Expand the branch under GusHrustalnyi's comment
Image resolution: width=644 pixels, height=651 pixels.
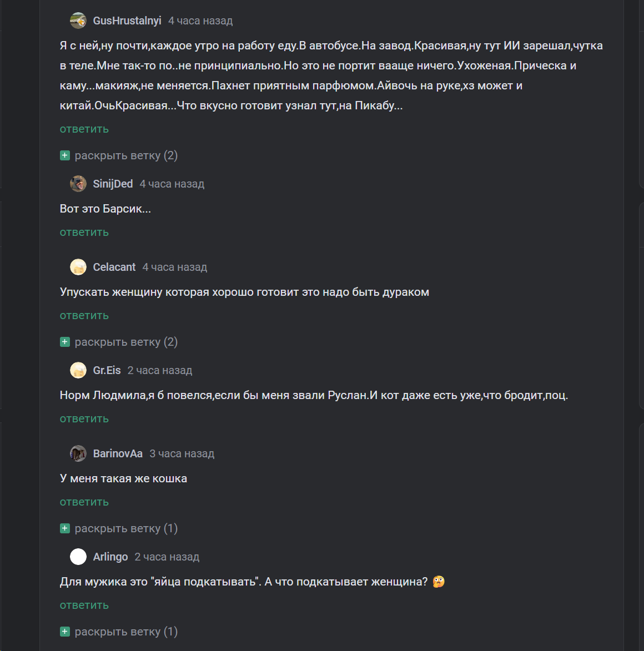click(119, 155)
